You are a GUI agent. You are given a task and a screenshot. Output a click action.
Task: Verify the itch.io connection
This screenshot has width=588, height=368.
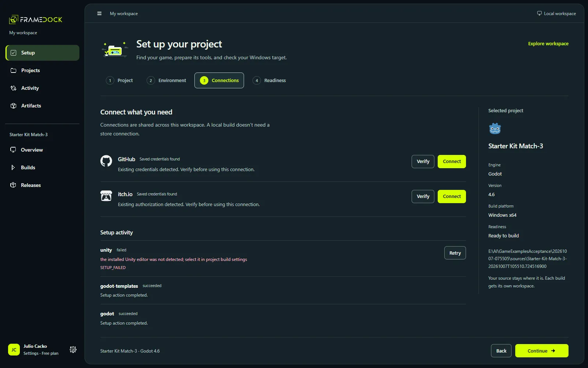click(423, 197)
